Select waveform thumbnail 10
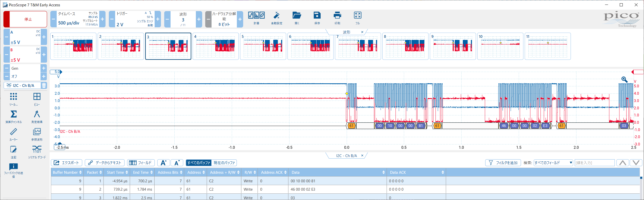 (x=500, y=46)
